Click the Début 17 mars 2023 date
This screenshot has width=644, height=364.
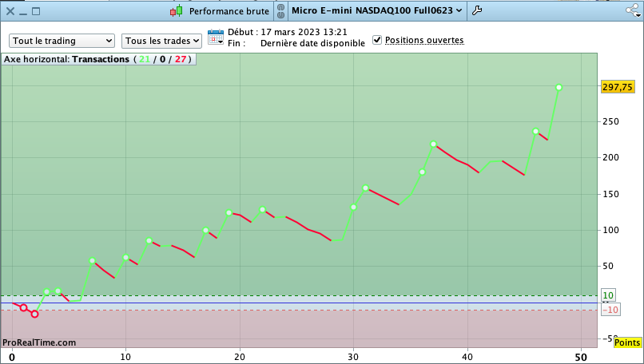click(x=304, y=32)
